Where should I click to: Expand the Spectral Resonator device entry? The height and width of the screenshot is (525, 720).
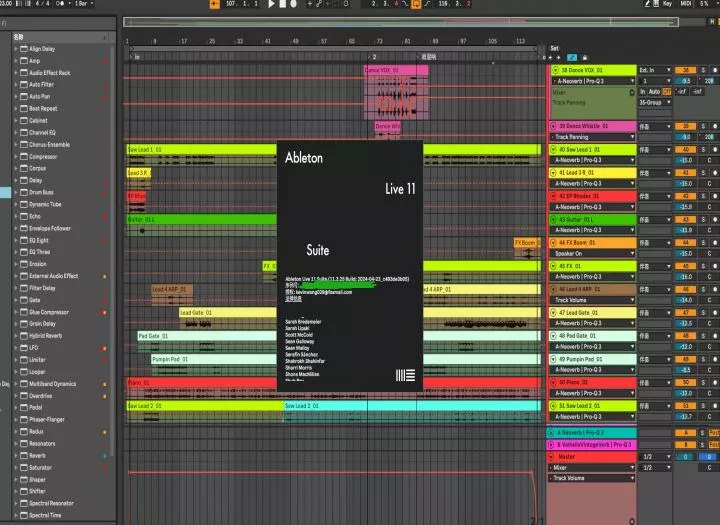point(16,503)
